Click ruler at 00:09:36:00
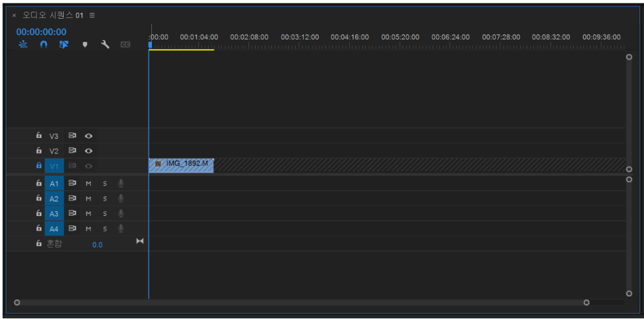The height and width of the screenshot is (319, 644). click(601, 37)
